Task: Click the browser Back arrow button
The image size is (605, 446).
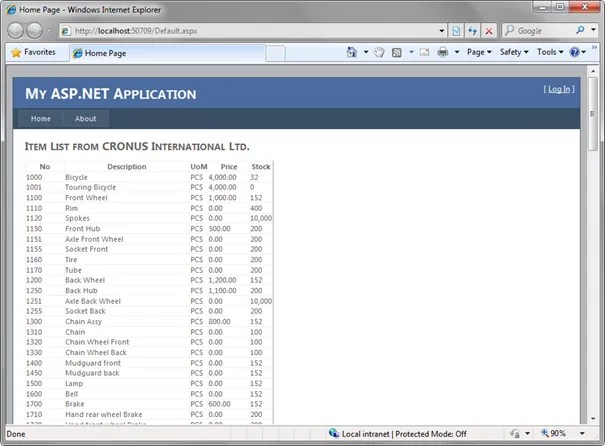Action: [x=16, y=31]
